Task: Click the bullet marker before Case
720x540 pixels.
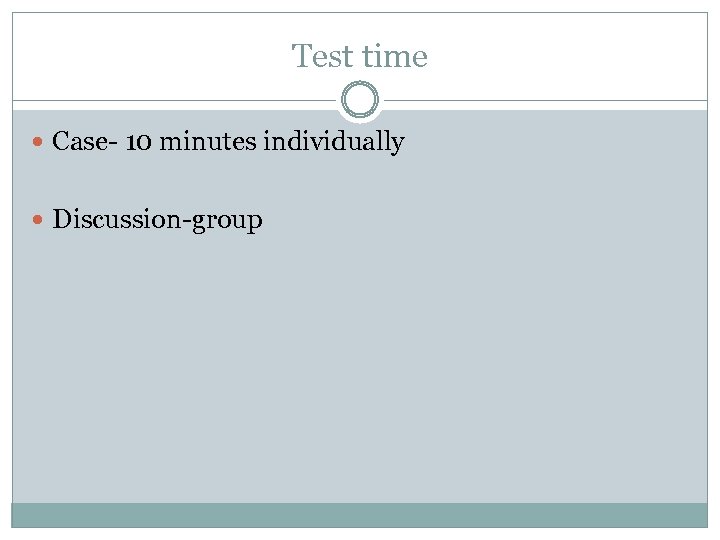Action: point(38,143)
